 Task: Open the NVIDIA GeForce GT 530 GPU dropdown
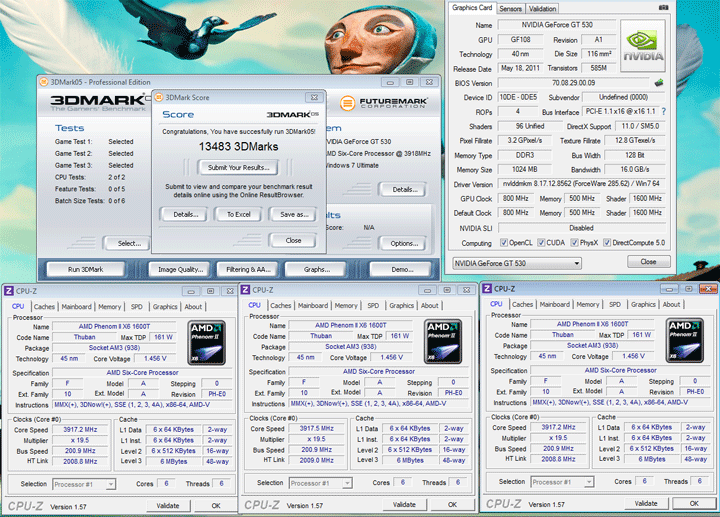(517, 263)
